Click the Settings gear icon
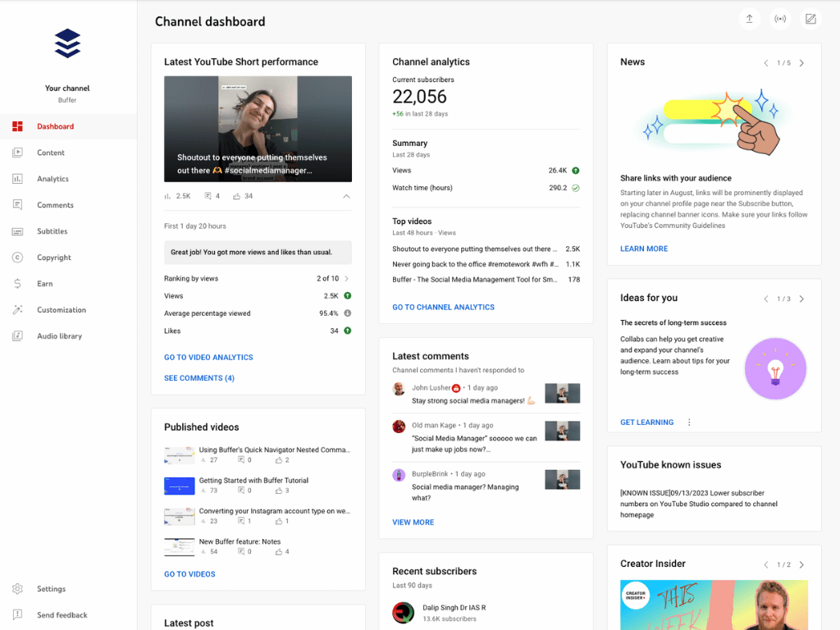840x630 pixels. (x=17, y=588)
